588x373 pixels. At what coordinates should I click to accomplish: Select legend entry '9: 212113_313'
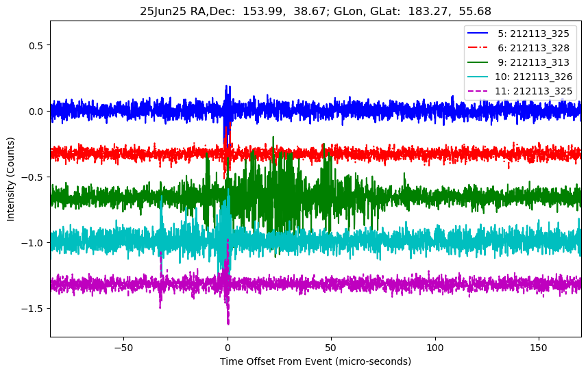(535, 62)
